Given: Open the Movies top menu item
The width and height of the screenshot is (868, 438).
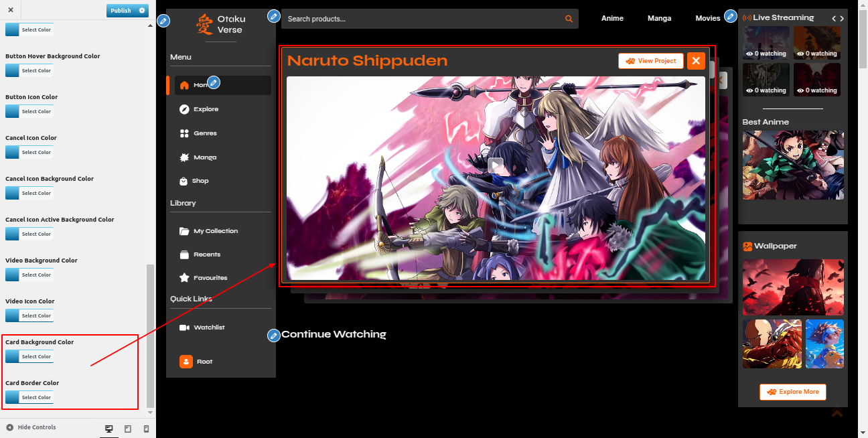Looking at the screenshot, I should click(707, 19).
